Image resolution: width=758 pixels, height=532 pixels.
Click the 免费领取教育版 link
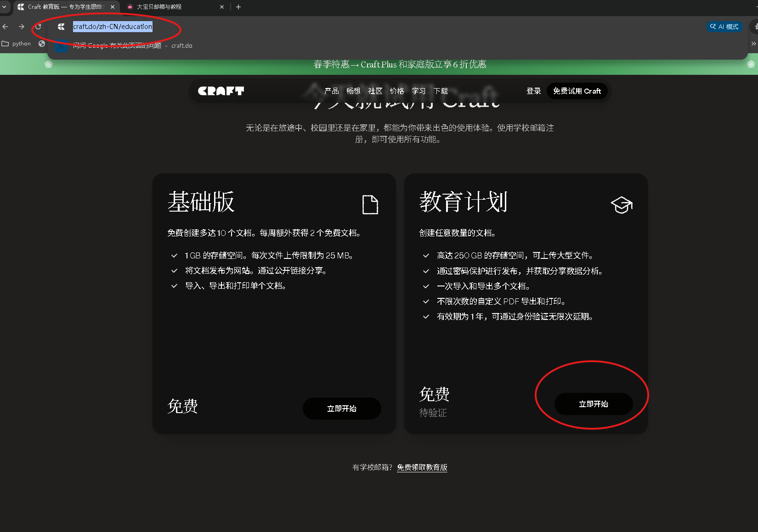422,467
